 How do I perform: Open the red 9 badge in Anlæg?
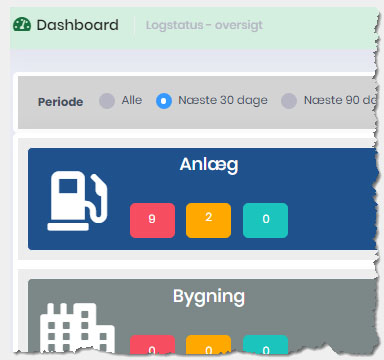[152, 220]
